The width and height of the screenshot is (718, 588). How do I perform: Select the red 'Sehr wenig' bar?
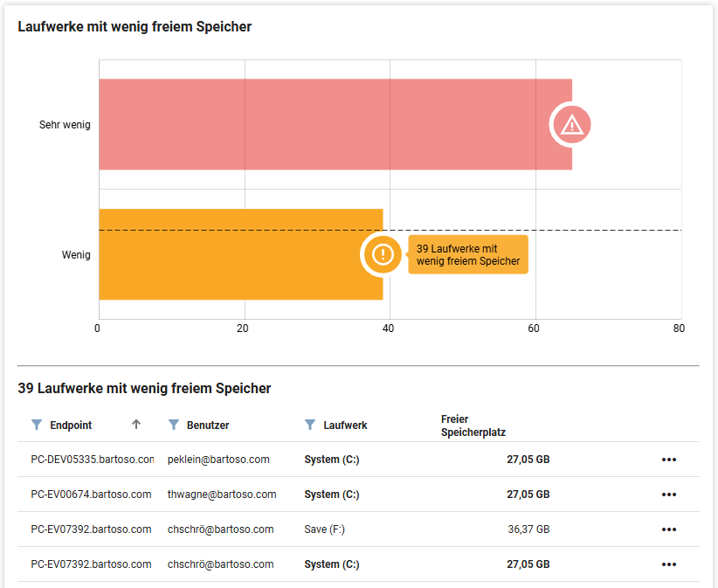323,125
